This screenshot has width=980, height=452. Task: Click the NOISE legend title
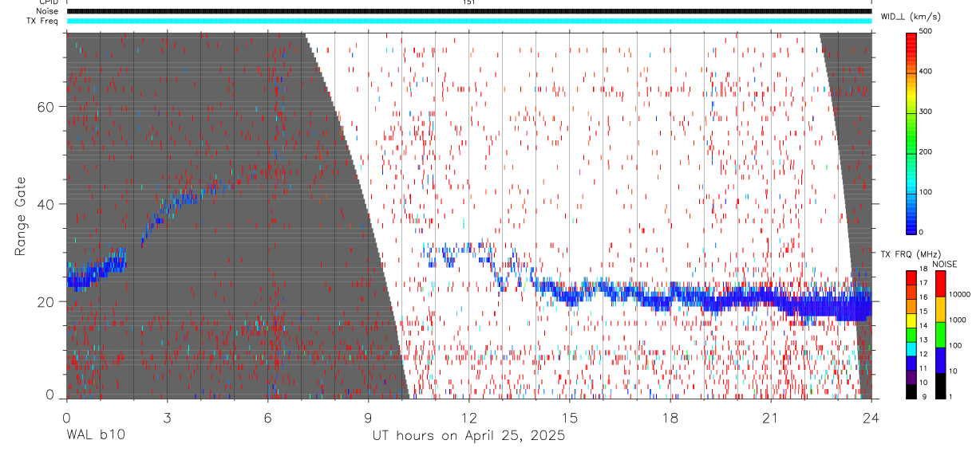(x=944, y=263)
